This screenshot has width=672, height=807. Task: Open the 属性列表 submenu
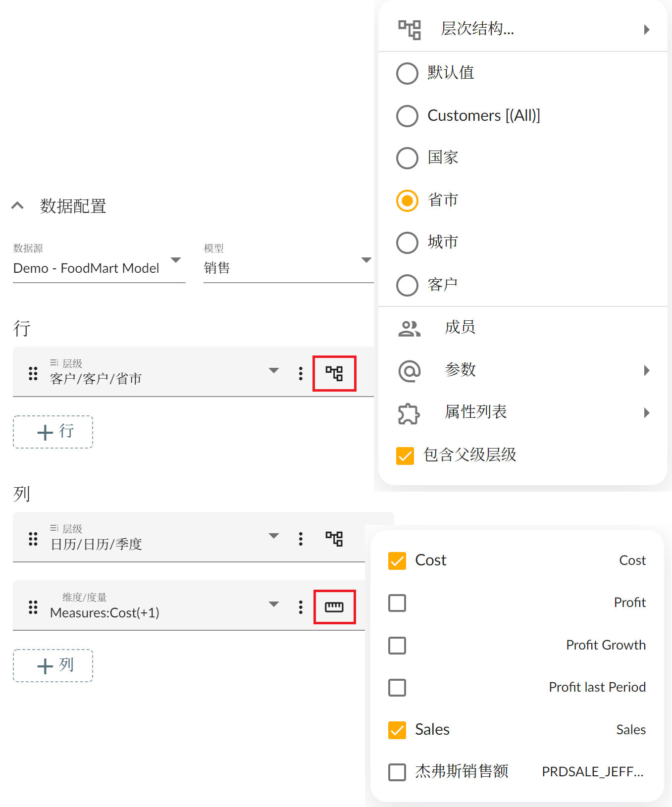click(522, 412)
